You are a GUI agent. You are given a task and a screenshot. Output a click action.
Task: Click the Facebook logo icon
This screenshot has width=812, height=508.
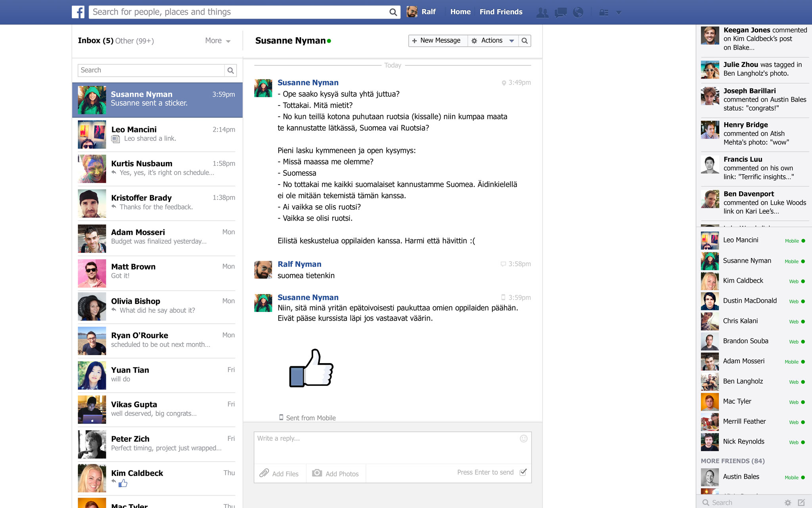tap(78, 12)
